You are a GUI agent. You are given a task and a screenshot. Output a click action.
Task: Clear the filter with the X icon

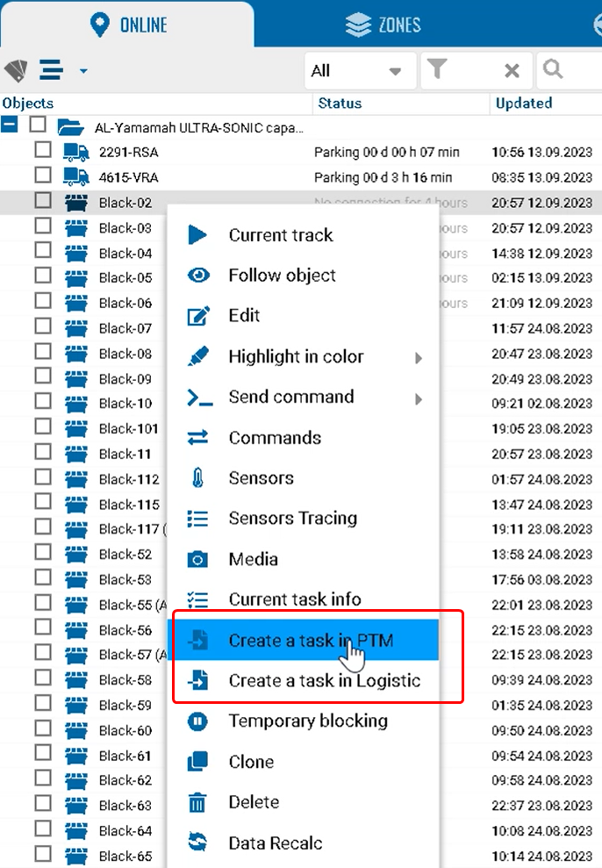pyautogui.click(x=512, y=71)
